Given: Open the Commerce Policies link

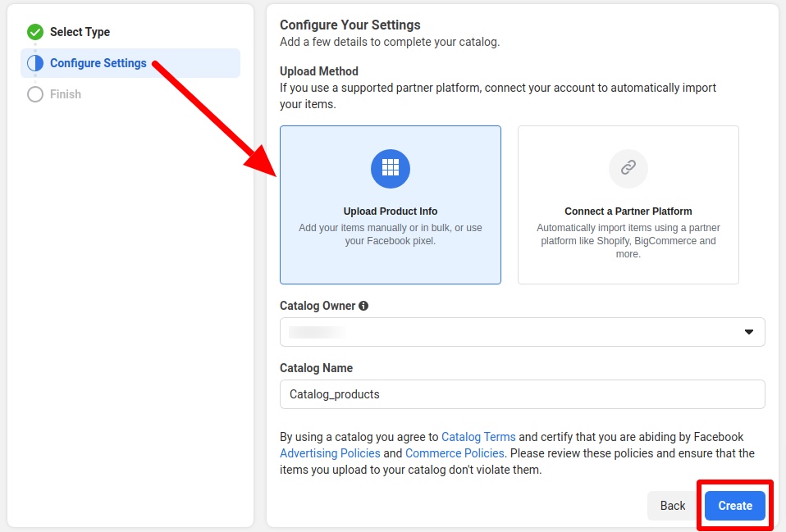Looking at the screenshot, I should pyautogui.click(x=455, y=453).
